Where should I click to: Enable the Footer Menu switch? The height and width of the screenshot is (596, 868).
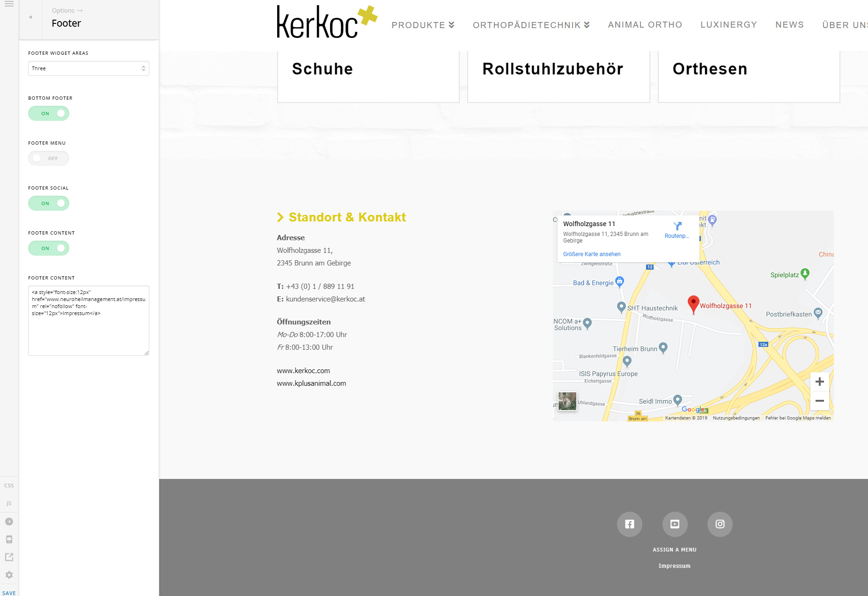[x=49, y=158]
